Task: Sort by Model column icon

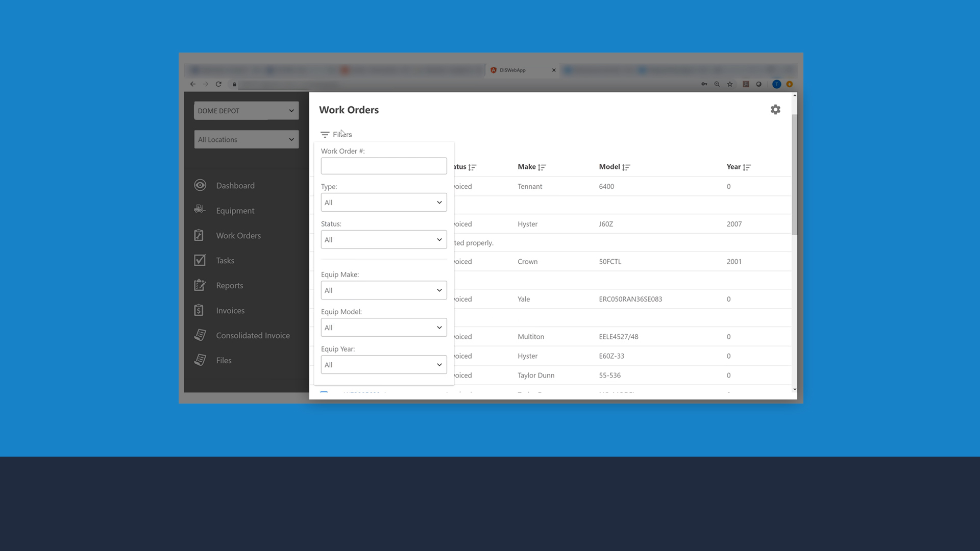Action: [x=626, y=167]
